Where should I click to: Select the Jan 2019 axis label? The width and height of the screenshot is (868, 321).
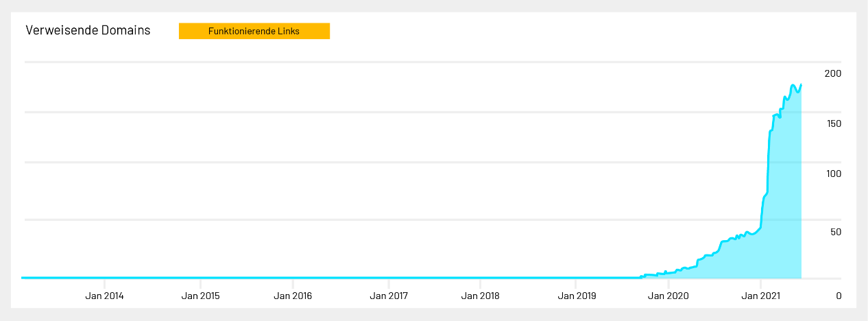pyautogui.click(x=577, y=296)
